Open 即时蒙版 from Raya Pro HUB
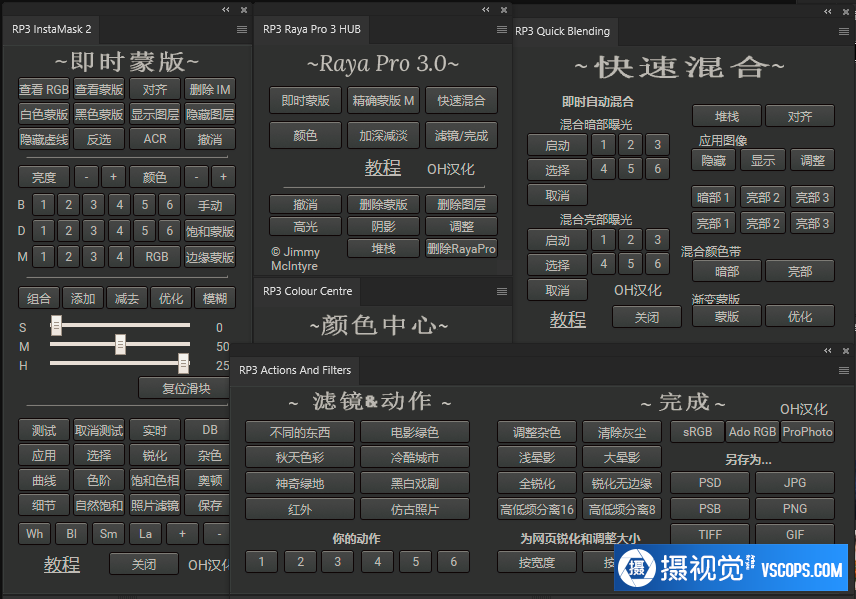This screenshot has width=856, height=599. 305,100
